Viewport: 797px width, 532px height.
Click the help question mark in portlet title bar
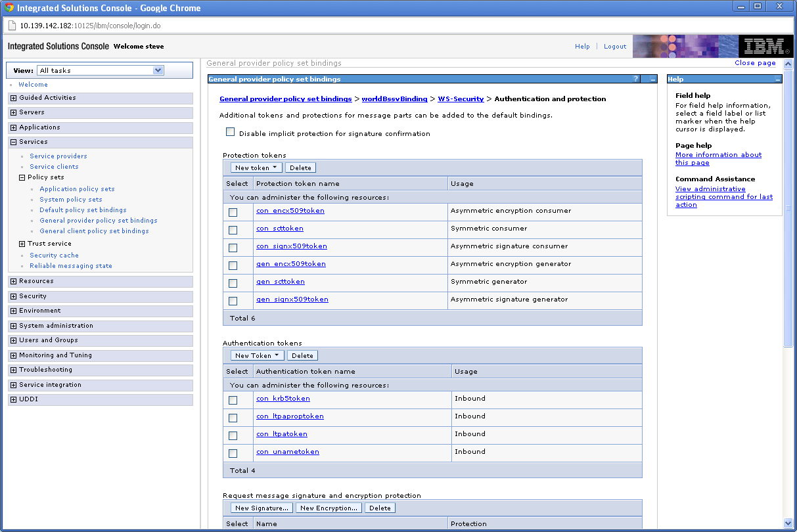coord(635,79)
